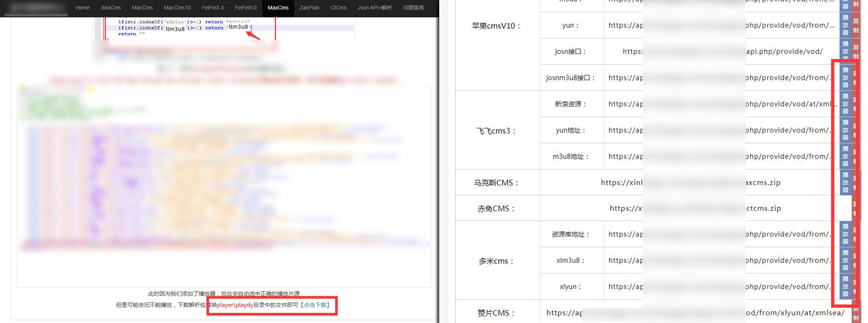The width and height of the screenshot is (868, 323).
Task: Select the active MaxCms tab
Action: click(x=278, y=8)
